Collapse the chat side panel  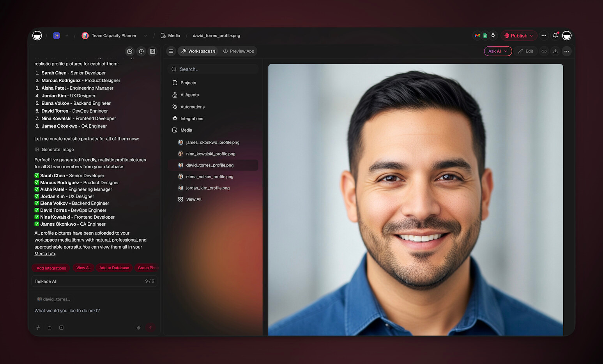pos(152,51)
